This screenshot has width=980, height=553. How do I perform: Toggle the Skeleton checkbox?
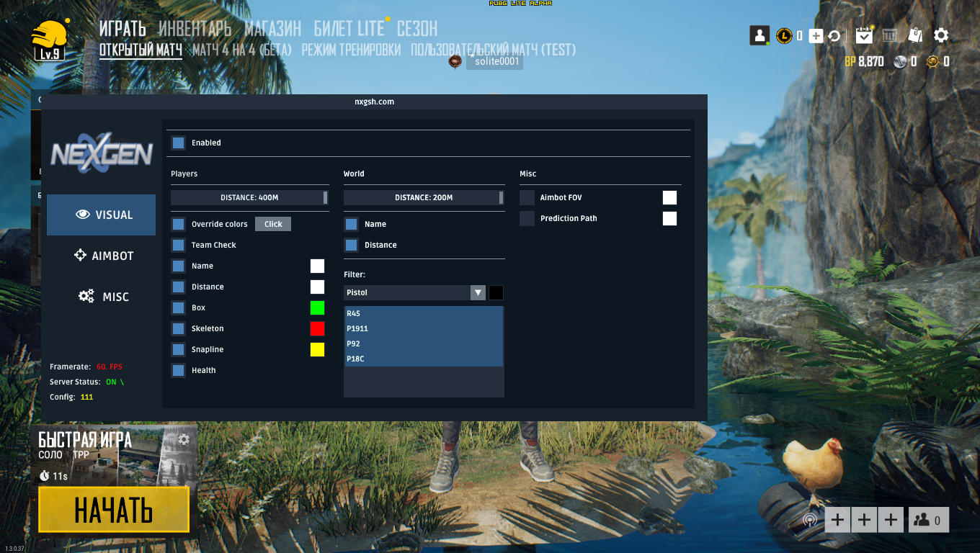178,328
